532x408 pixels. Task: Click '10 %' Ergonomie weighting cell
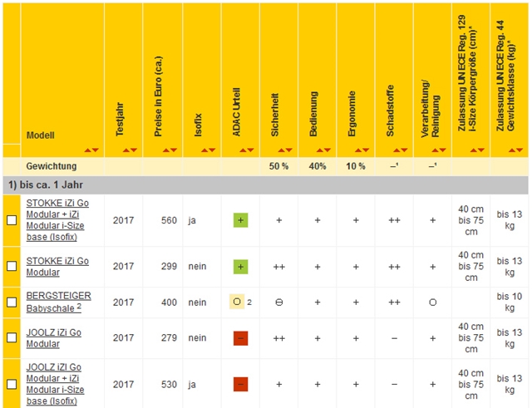tap(356, 166)
